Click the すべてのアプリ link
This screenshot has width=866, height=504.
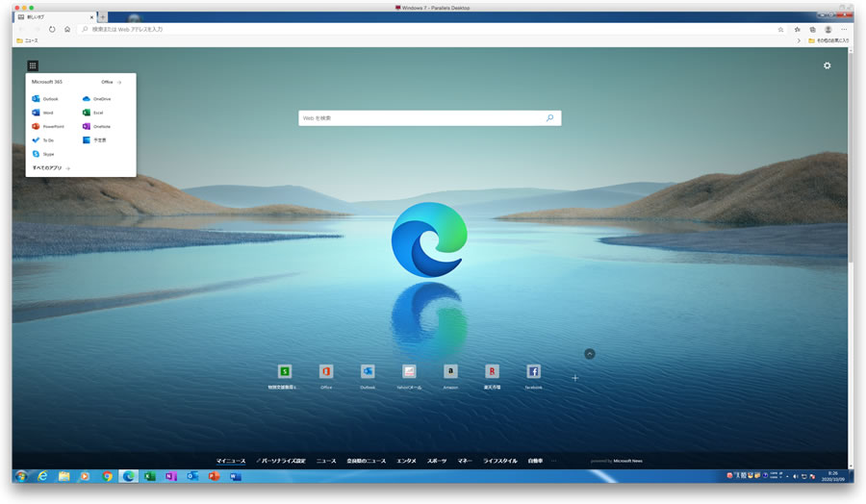pyautogui.click(x=47, y=168)
